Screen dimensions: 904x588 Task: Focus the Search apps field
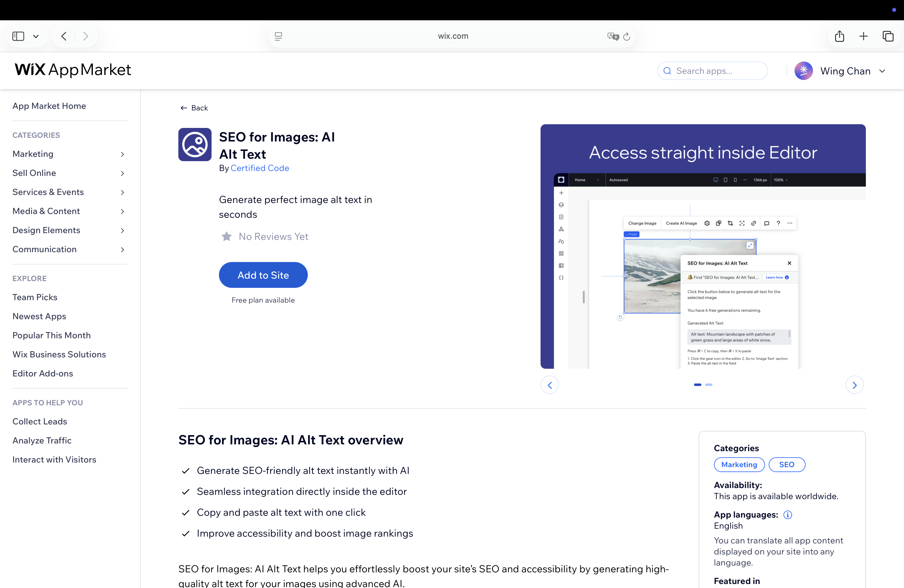[x=712, y=71]
